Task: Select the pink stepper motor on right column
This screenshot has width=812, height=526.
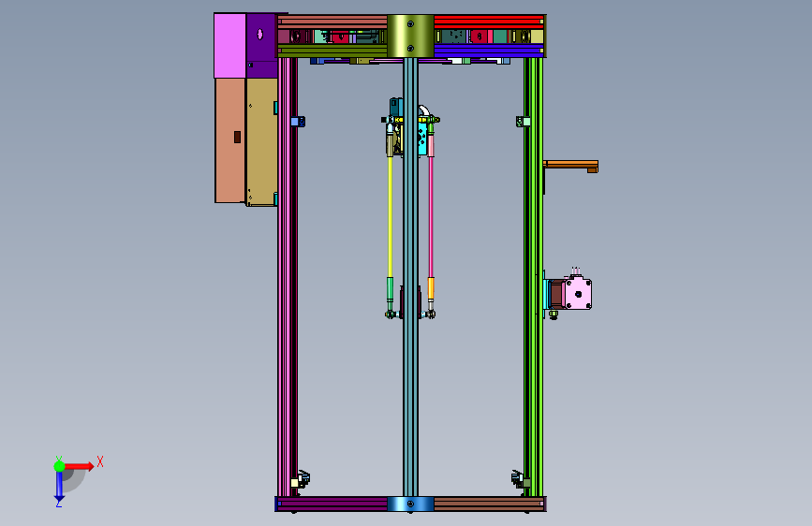Action: [578, 294]
